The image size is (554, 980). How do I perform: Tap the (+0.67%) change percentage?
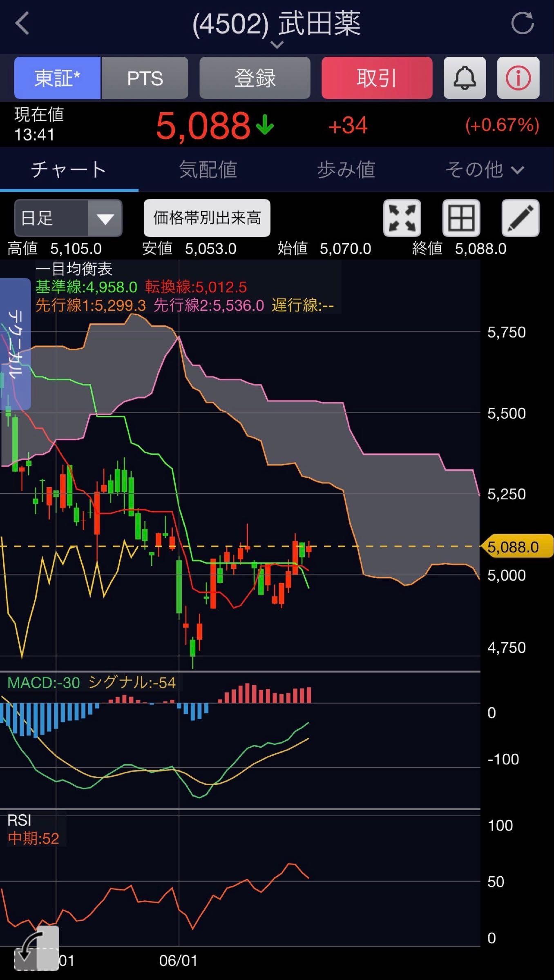click(503, 125)
